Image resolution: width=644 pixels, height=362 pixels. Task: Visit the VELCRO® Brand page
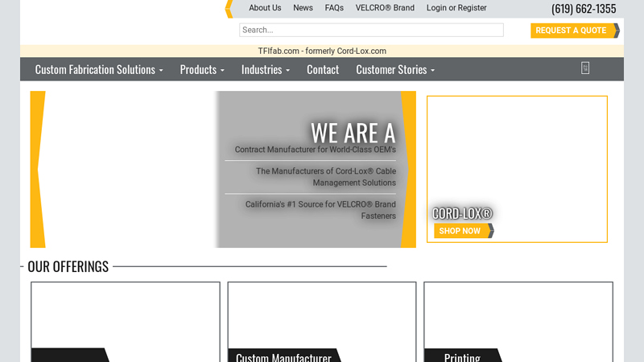point(385,8)
